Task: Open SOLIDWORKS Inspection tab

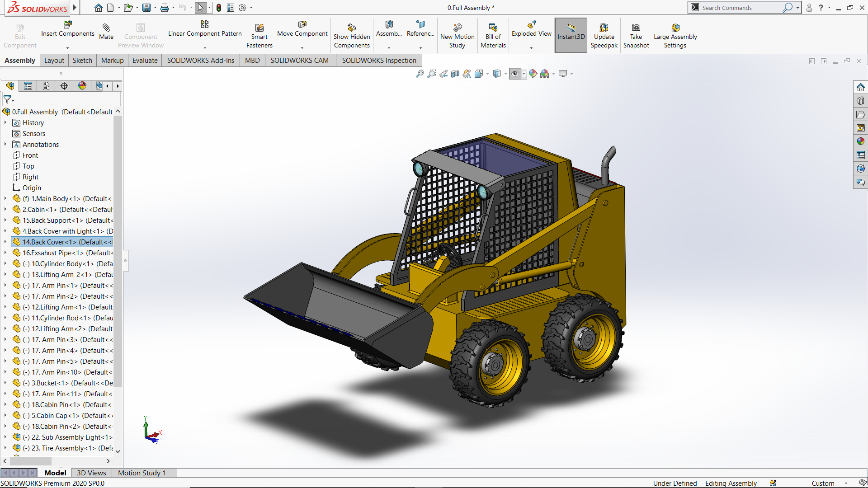Action: click(379, 61)
